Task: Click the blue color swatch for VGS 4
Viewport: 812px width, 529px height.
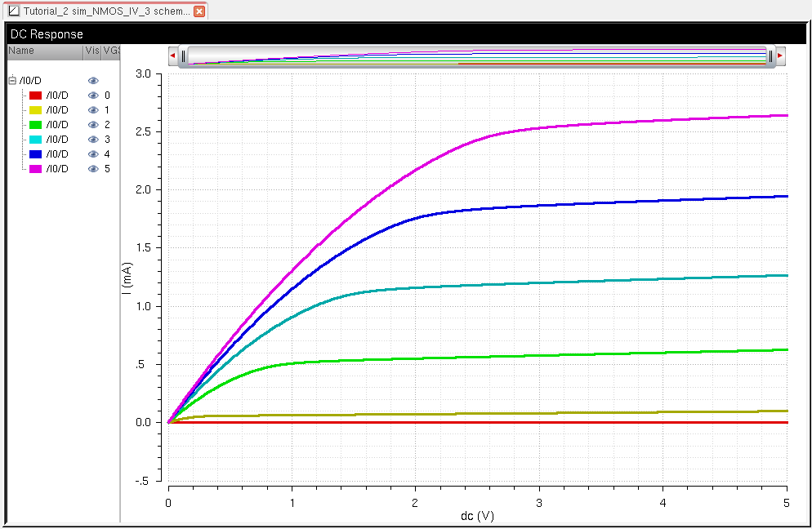Action: point(35,153)
